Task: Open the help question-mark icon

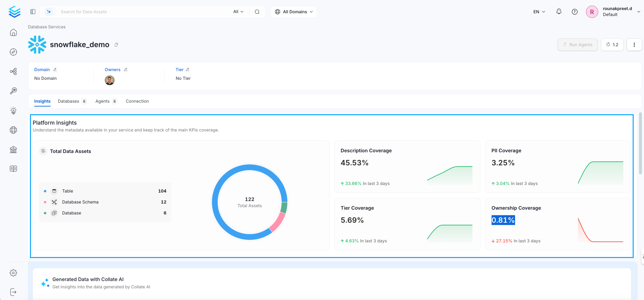Action: pos(574,12)
